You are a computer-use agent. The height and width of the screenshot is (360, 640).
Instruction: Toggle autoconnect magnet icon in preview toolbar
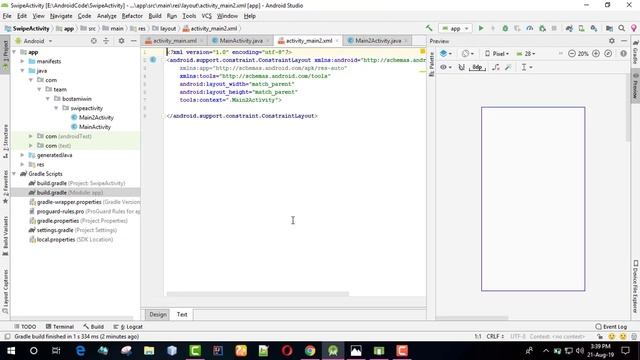point(461,67)
